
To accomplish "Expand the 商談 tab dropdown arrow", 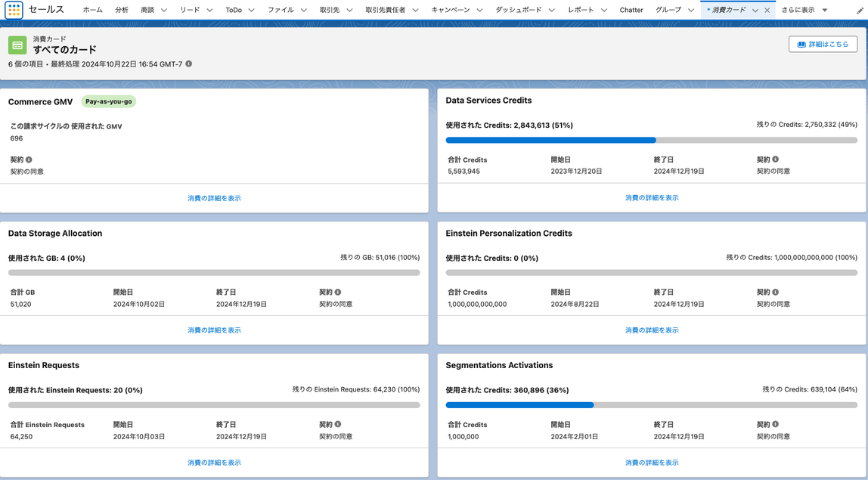I will 164,11.
